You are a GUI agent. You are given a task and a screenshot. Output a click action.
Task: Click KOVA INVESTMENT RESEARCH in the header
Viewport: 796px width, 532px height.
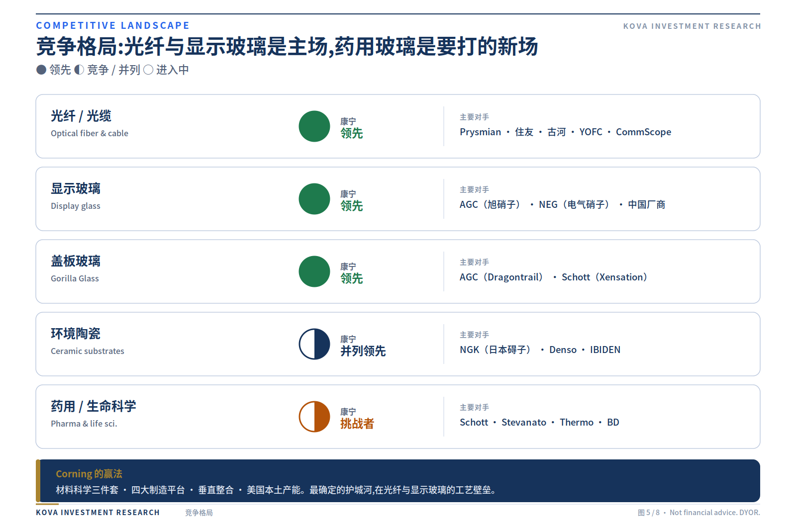[x=692, y=26]
